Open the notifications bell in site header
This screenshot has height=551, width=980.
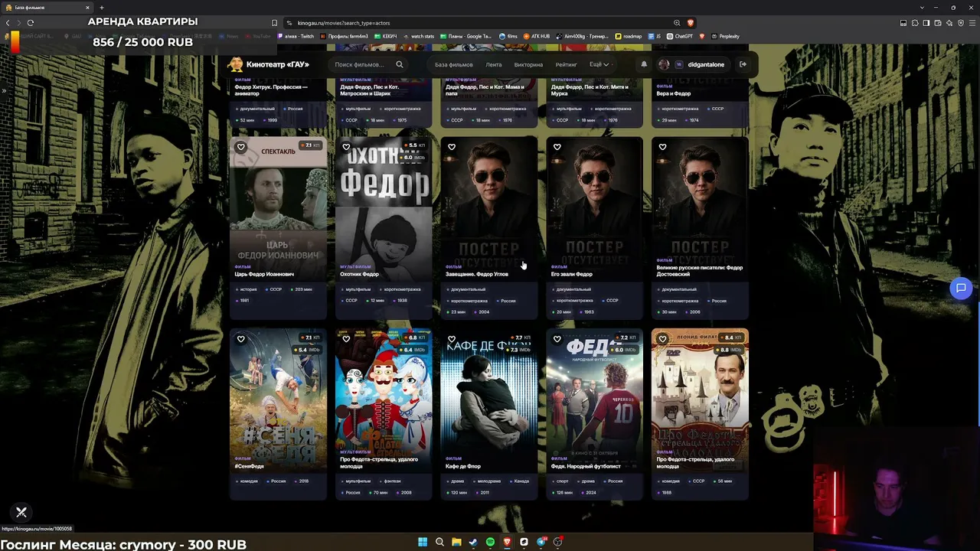(x=644, y=64)
